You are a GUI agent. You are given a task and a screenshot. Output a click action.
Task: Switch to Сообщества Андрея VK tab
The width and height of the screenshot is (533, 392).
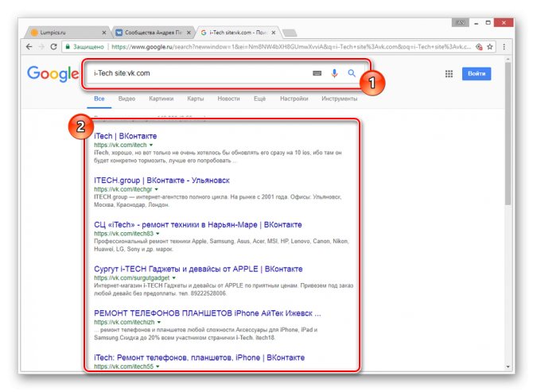click(153, 33)
